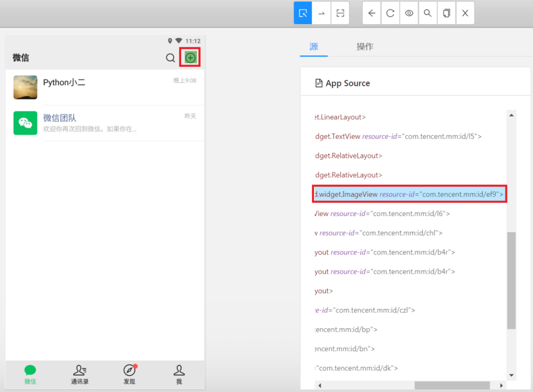This screenshot has height=392, width=533.
Task: Click the source panel scroll-down arrow
Action: coord(511,375)
